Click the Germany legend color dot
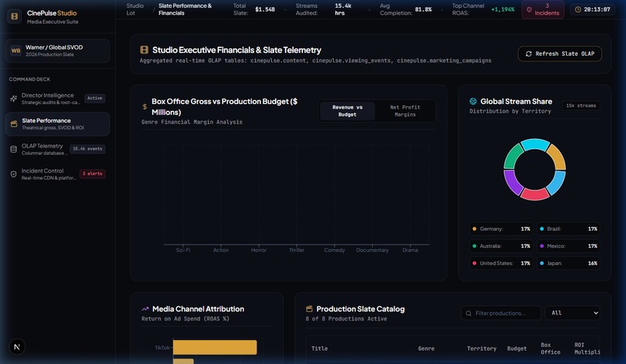 coord(475,229)
